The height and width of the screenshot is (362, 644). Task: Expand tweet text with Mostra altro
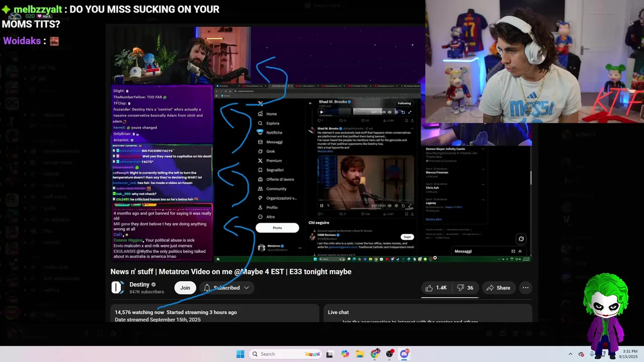326,151
